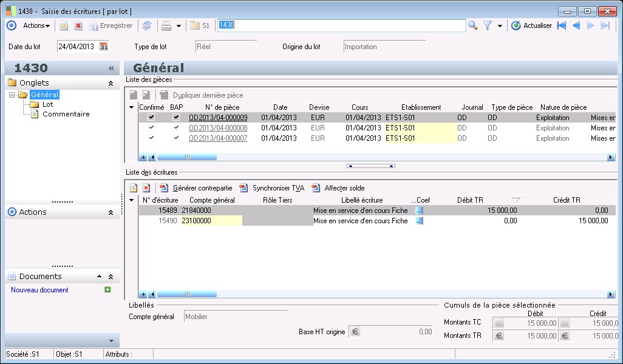The height and width of the screenshot is (364, 623).
Task: Open piece link OD2013/04-000007
Action: click(218, 138)
